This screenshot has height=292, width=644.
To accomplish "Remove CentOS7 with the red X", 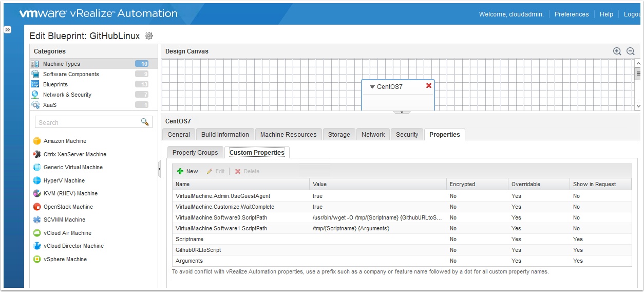I will [429, 86].
